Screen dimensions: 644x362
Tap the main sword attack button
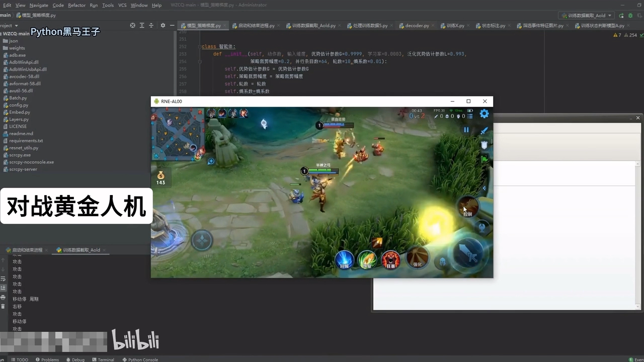(x=467, y=253)
